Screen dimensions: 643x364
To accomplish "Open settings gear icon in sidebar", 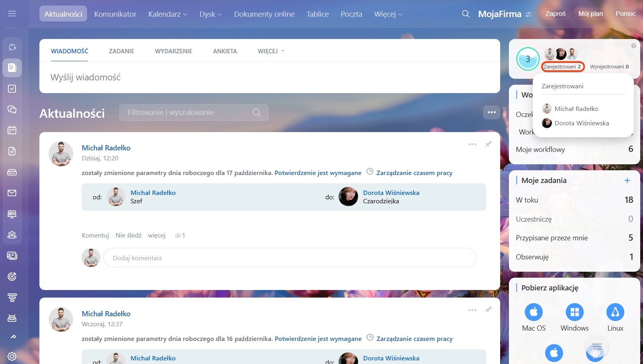I will (12, 356).
